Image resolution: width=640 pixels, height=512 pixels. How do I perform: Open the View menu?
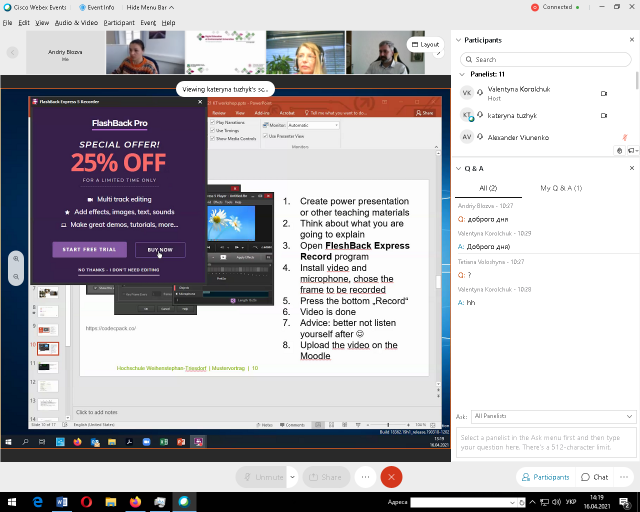click(42, 23)
